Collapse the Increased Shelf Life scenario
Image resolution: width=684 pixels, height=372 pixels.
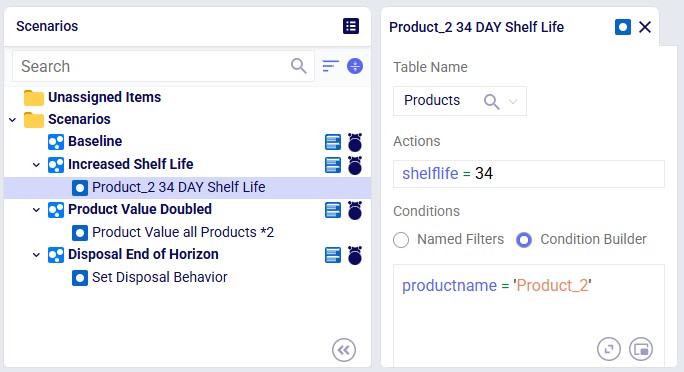click(x=37, y=165)
